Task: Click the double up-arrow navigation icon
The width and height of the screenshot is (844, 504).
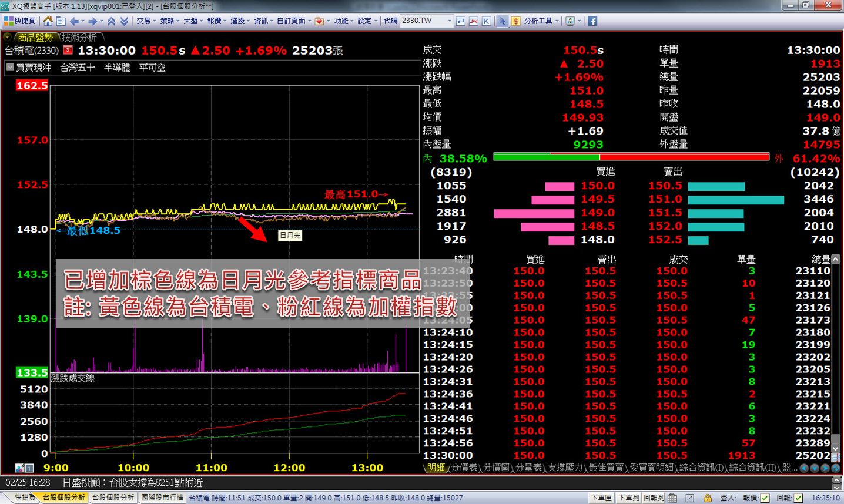Action: pos(111,21)
